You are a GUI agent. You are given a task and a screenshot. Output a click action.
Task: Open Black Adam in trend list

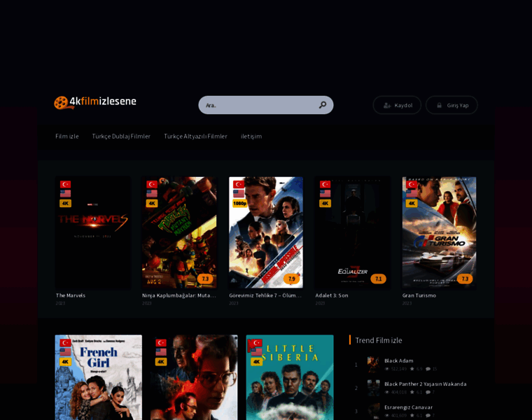(399, 360)
